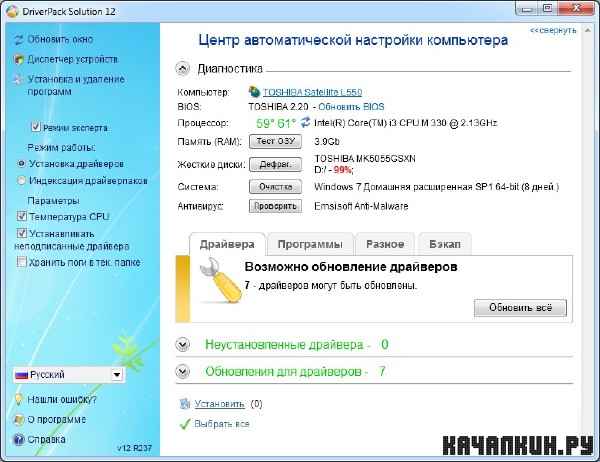Open the Русский language dropdown arrow
Viewport: 600px width, 462px height.
tap(117, 375)
